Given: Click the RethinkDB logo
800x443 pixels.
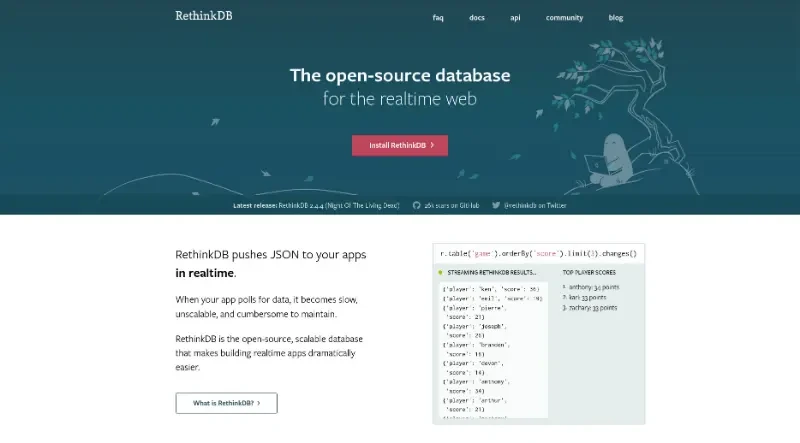Looking at the screenshot, I should [x=204, y=16].
